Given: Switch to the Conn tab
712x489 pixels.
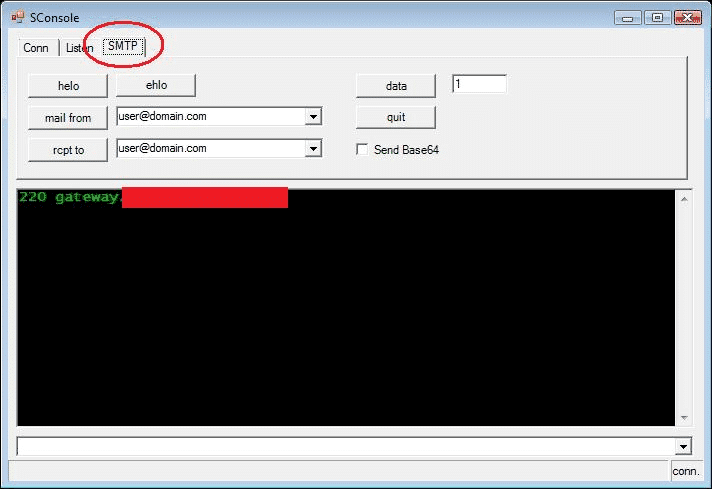Looking at the screenshot, I should coord(38,48).
